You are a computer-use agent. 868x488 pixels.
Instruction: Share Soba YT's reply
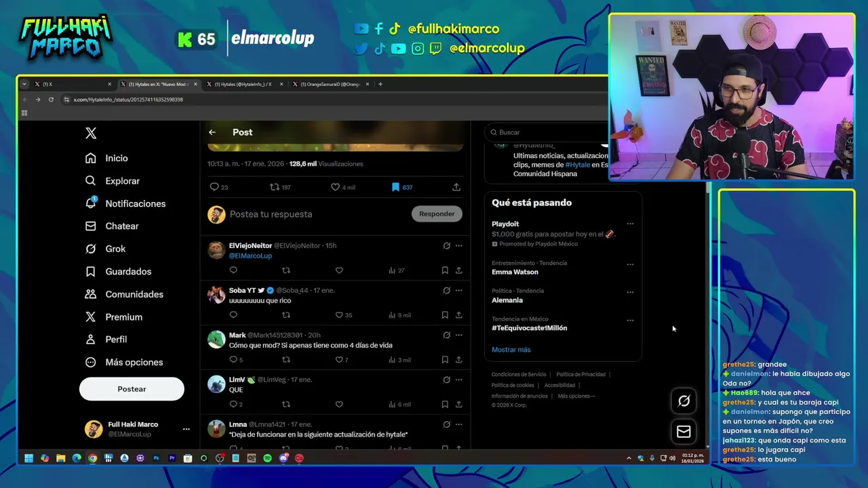coord(459,314)
